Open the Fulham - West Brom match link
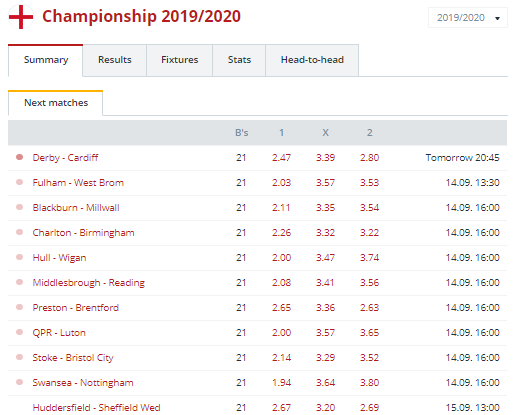Viewport: 513px width, 415px height. point(78,183)
